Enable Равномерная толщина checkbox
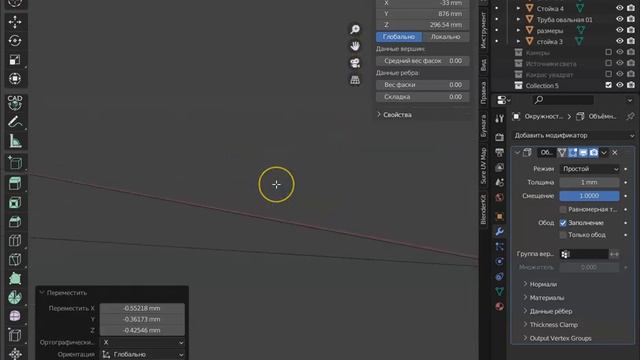 click(x=563, y=209)
